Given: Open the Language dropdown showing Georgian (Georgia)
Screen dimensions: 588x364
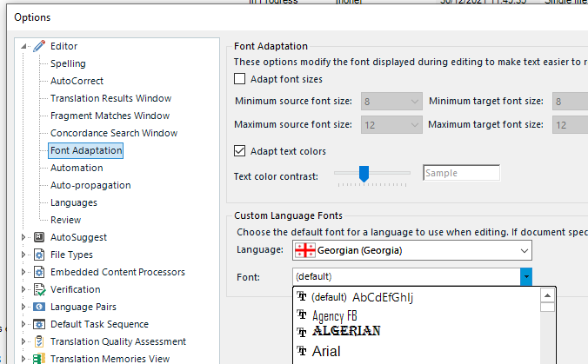Looking at the screenshot, I should (411, 250).
